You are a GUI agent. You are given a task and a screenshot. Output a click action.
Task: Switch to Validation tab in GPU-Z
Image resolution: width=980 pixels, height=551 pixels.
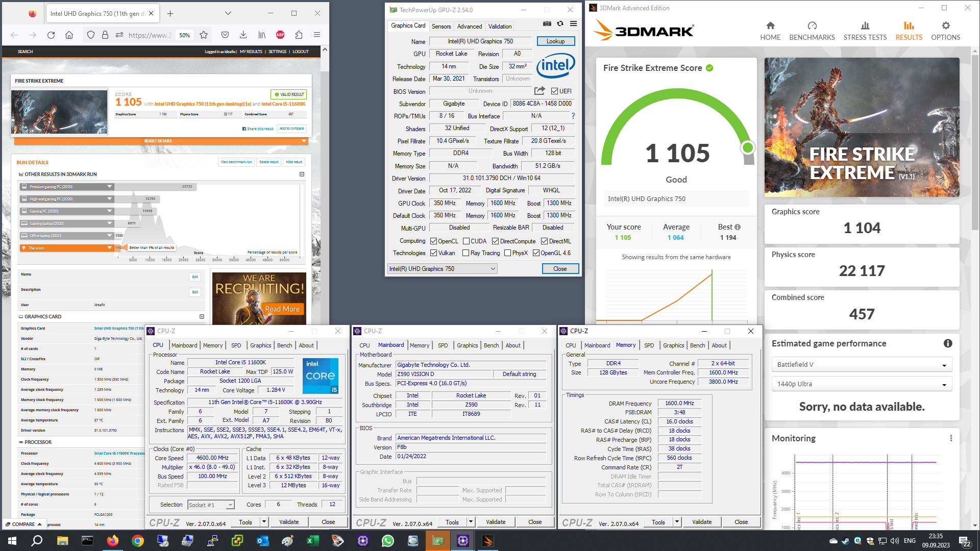500,27
